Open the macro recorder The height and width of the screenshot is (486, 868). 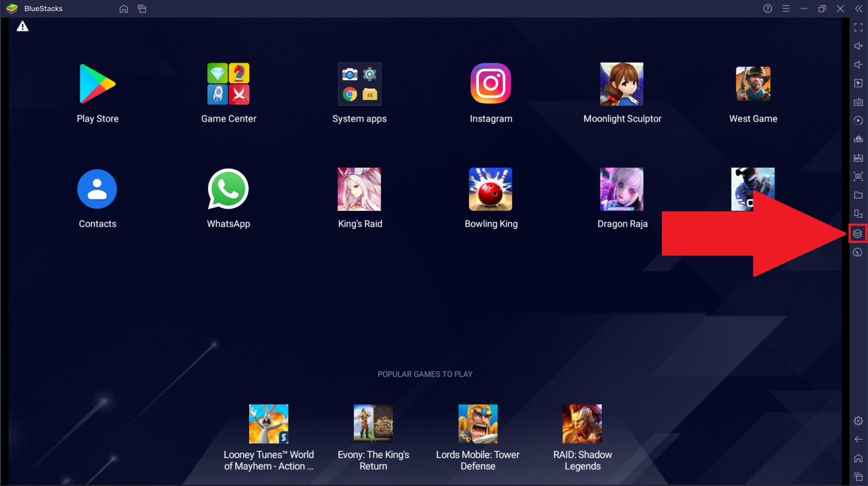[858, 121]
